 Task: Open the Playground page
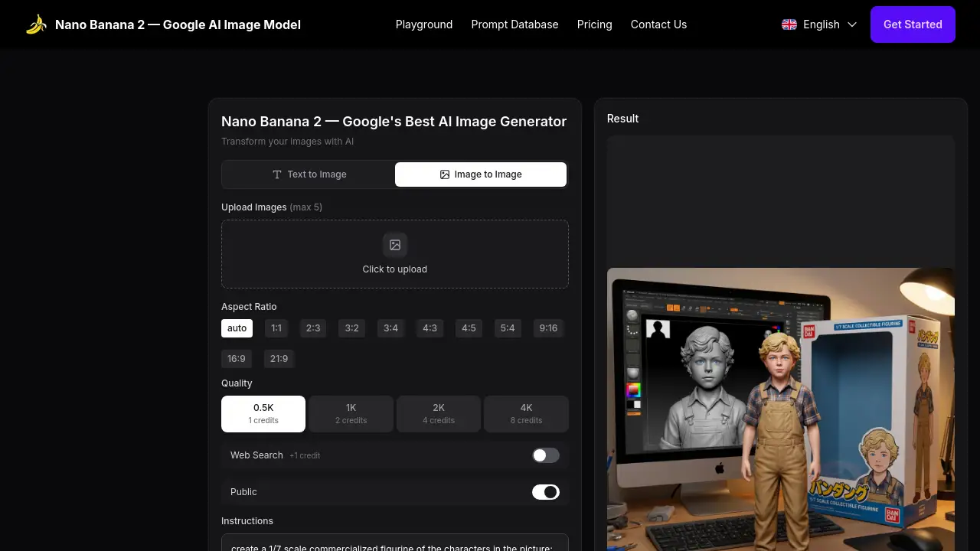click(x=424, y=24)
